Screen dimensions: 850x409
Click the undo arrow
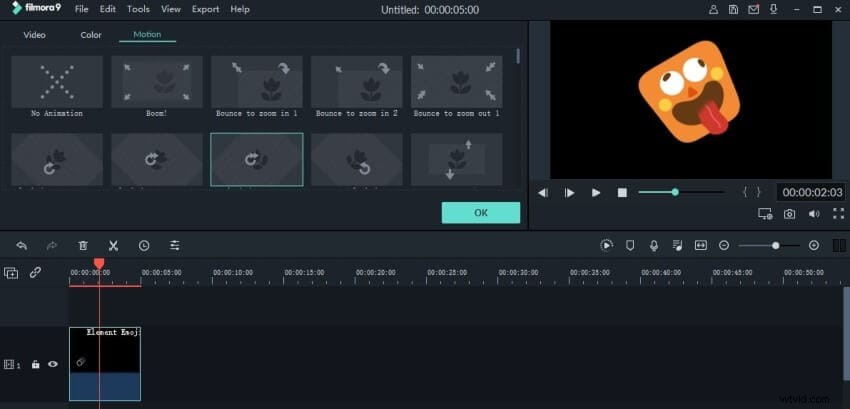tap(22, 245)
